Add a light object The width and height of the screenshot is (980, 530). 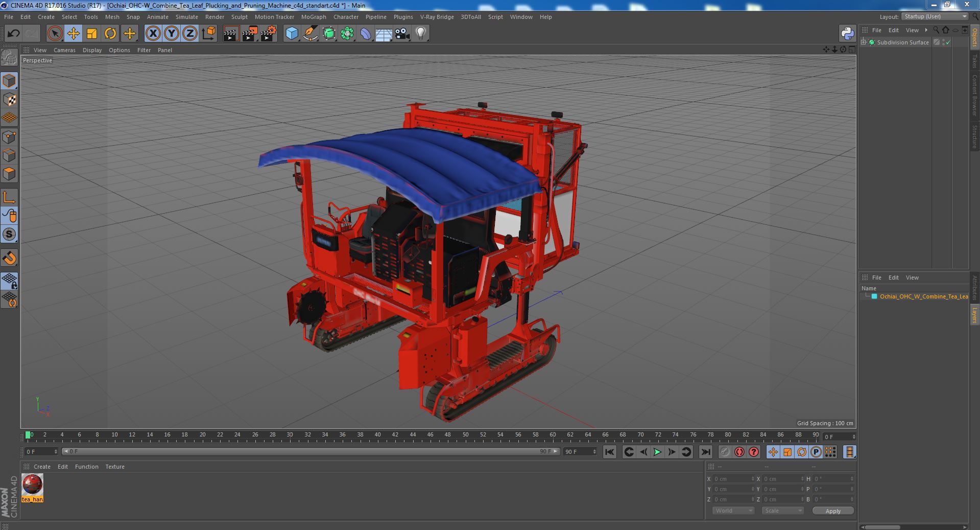tap(420, 34)
